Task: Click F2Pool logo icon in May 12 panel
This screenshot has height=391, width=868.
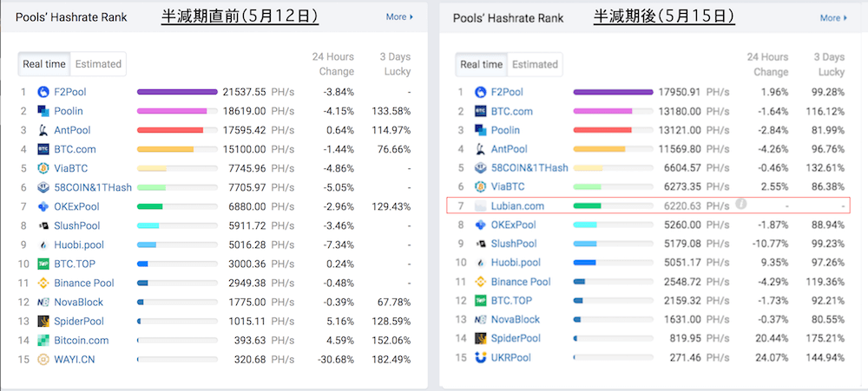Action: coord(43,92)
